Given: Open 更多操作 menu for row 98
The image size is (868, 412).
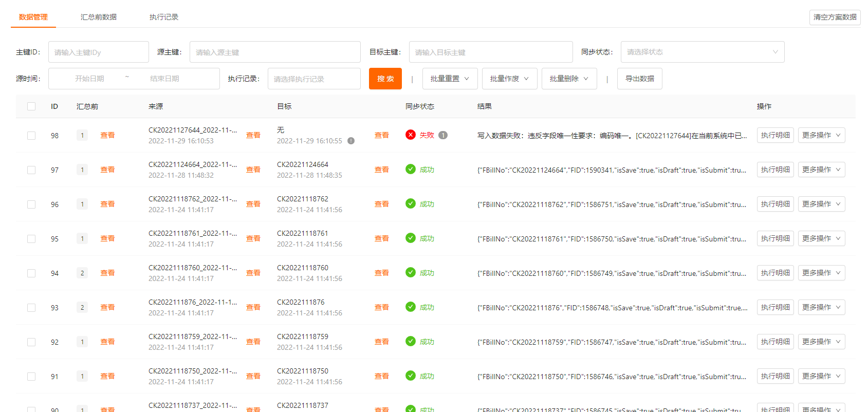Looking at the screenshot, I should tap(821, 135).
